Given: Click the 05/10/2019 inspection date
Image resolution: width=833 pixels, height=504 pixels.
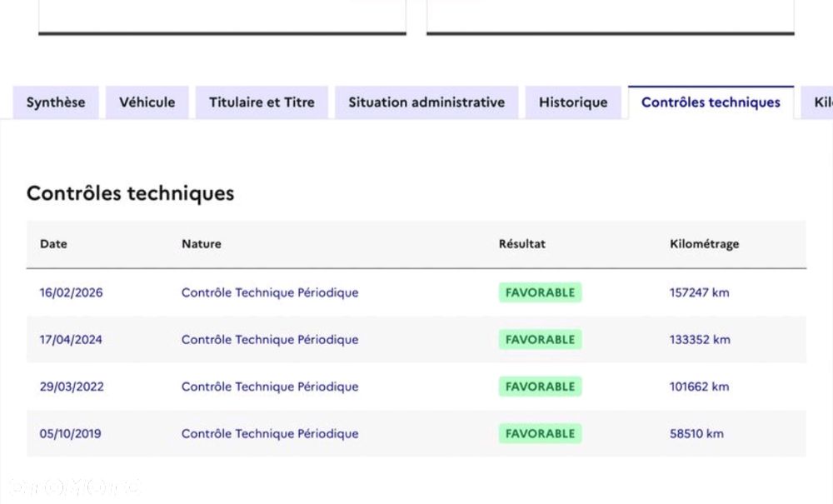Looking at the screenshot, I should [71, 433].
